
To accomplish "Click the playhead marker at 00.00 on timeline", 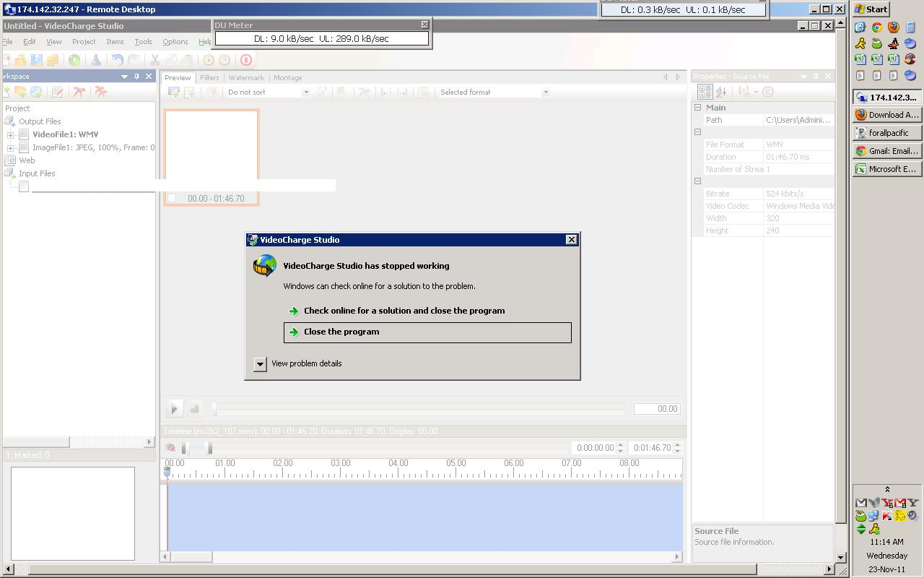I will coord(167,472).
